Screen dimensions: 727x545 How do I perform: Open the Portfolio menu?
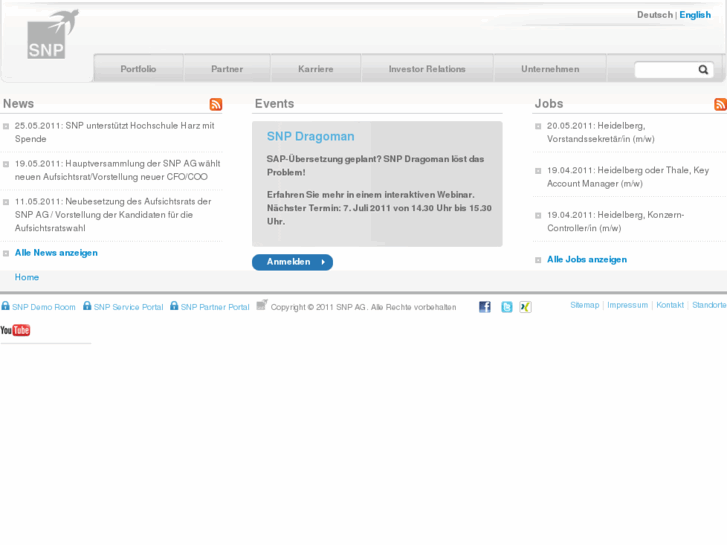(x=138, y=69)
